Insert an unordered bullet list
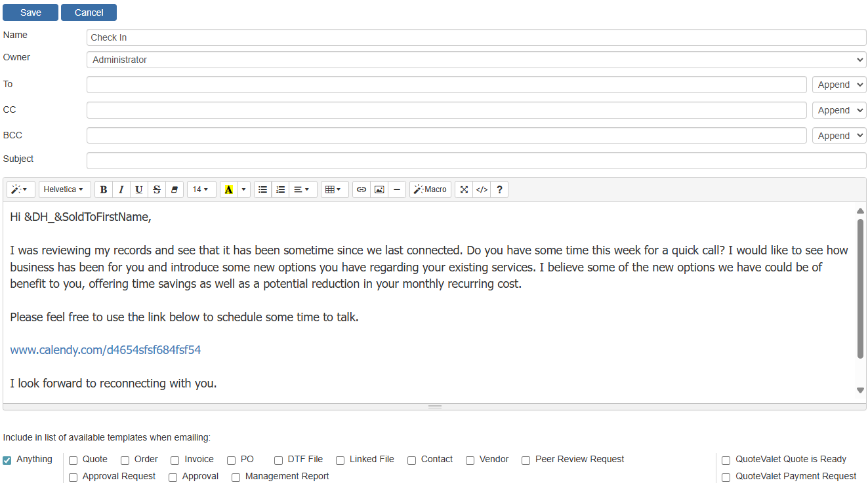The image size is (868, 493). point(262,189)
